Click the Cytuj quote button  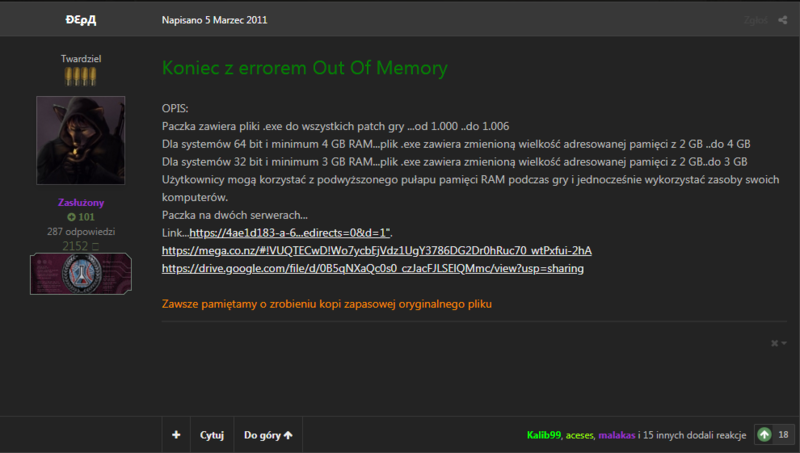(x=211, y=435)
